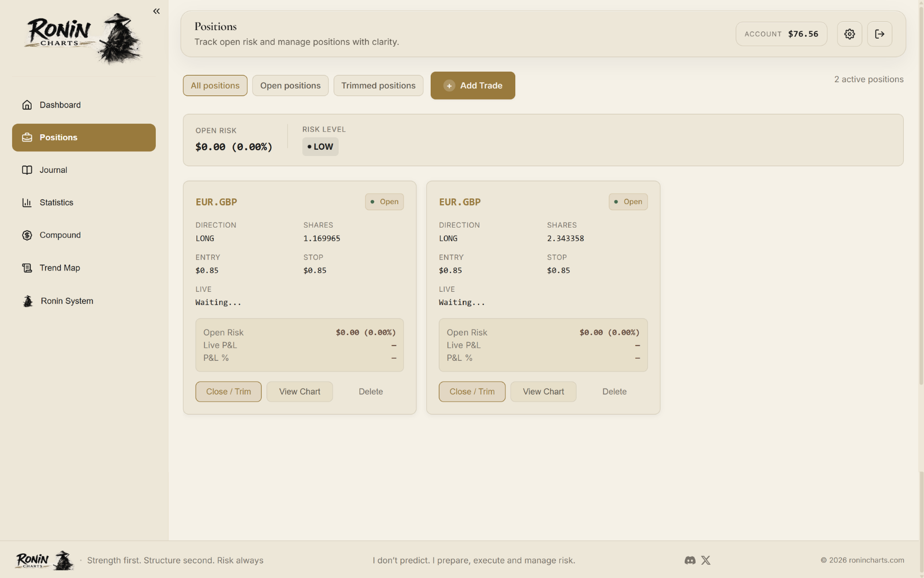Click the Ronin System samurai icon

(28, 301)
